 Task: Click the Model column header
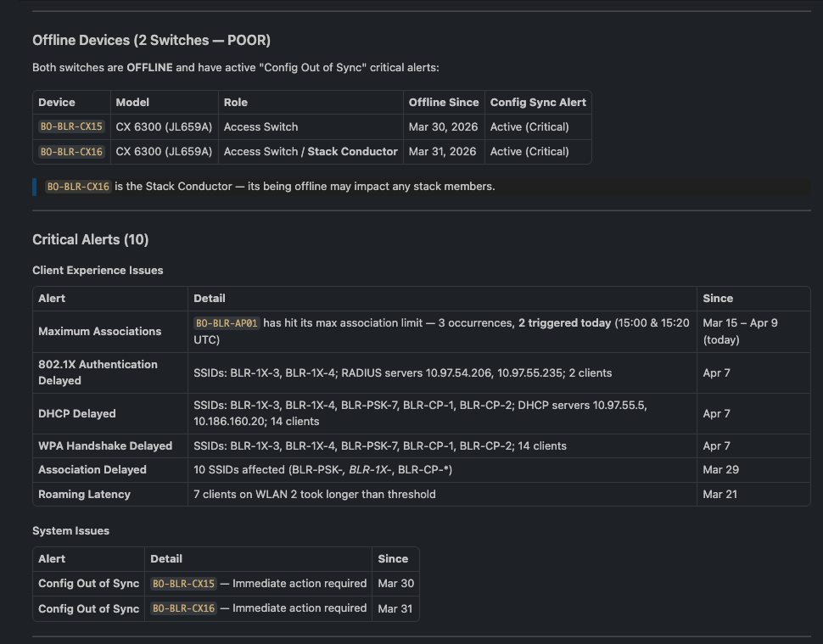(x=132, y=102)
